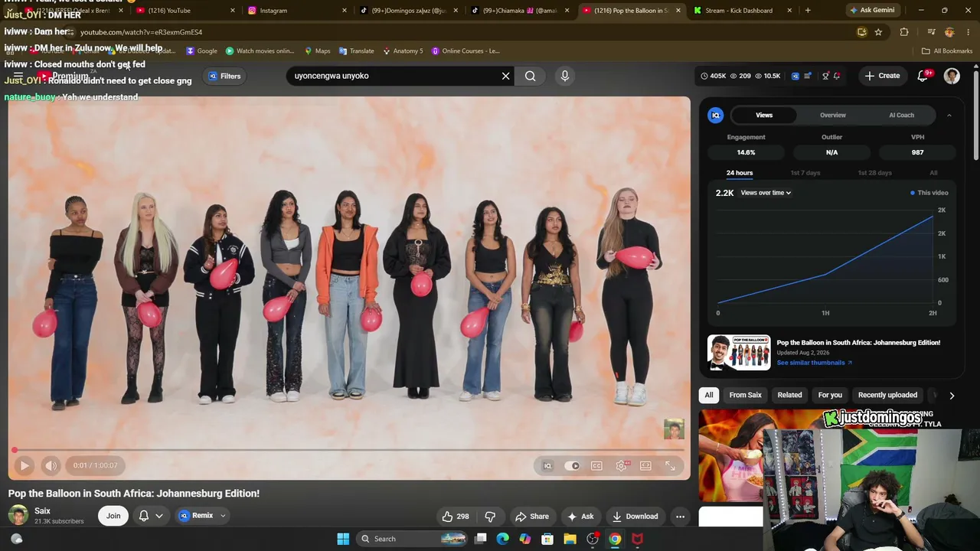
Task: Select the 24 hours time range
Action: click(x=740, y=173)
